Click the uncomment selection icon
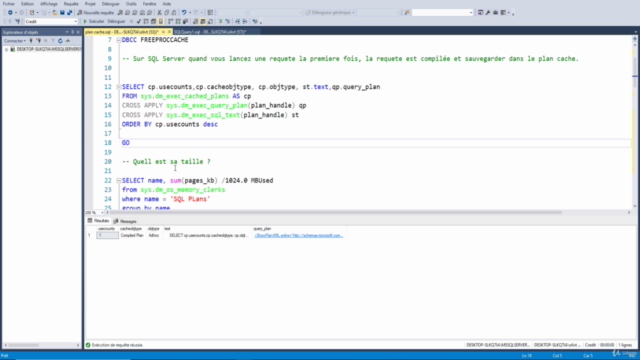 [x=227, y=22]
